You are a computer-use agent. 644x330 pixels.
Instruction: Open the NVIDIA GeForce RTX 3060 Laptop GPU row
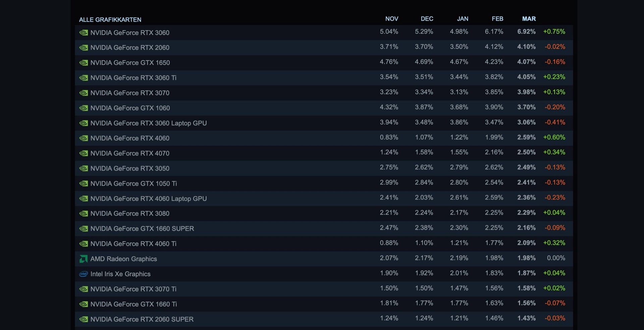pyautogui.click(x=148, y=123)
